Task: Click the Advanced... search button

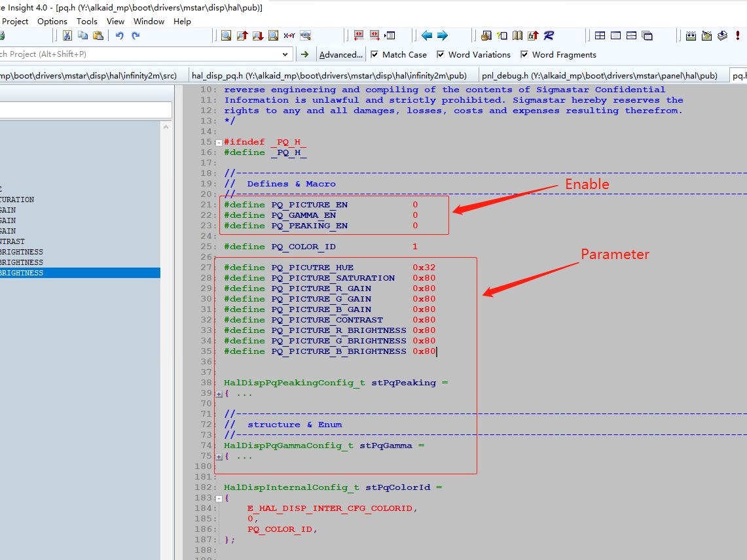Action: pos(340,54)
